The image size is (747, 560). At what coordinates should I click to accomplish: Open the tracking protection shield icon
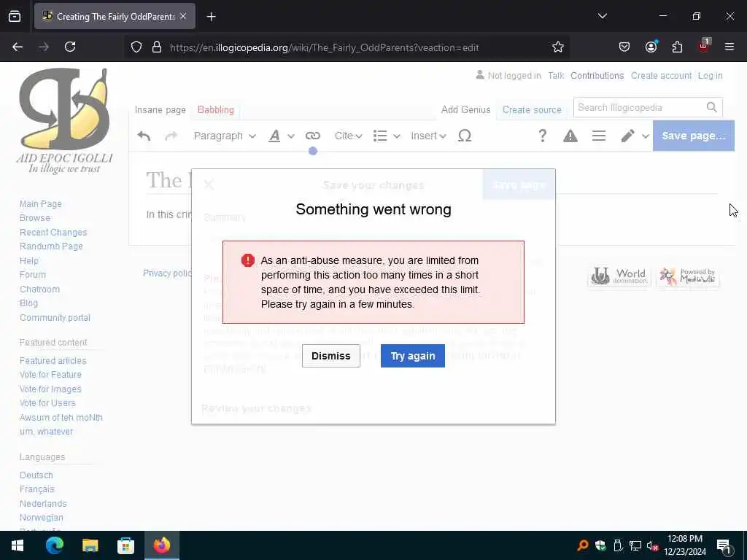[136, 47]
